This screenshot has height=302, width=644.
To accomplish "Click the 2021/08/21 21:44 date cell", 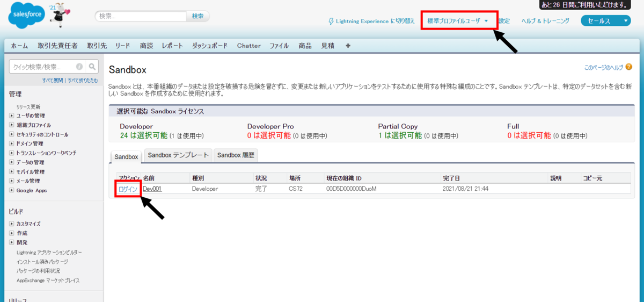I will point(466,189).
